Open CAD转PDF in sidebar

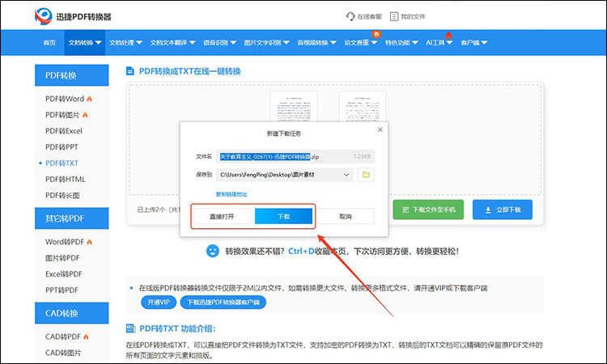[63, 336]
